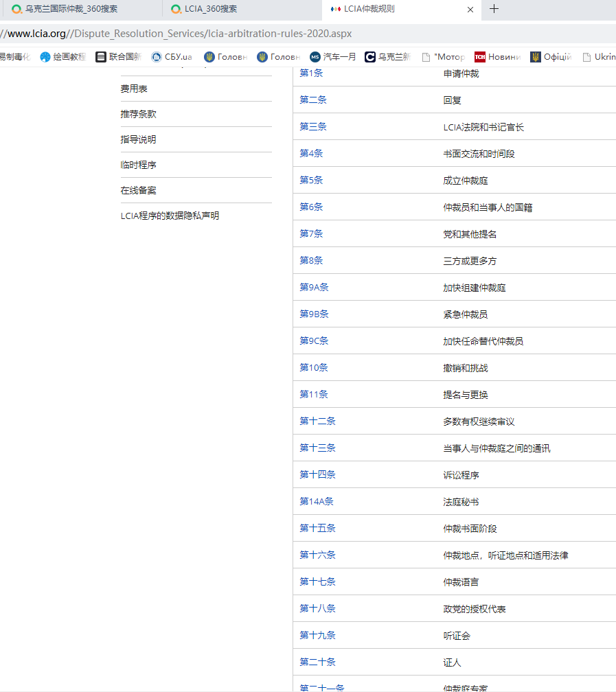Open 临时程序 in the sidebar
Viewport: 616px width, 692px height.
pos(138,165)
